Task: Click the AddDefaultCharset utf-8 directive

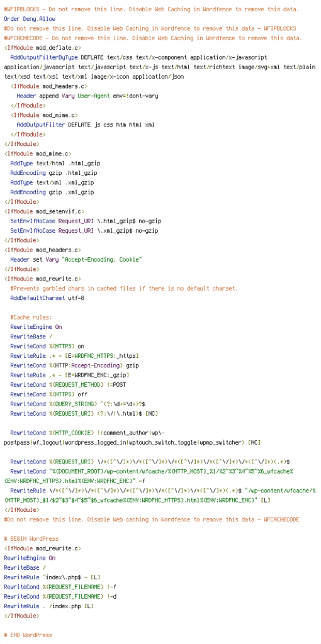Action: [47, 298]
